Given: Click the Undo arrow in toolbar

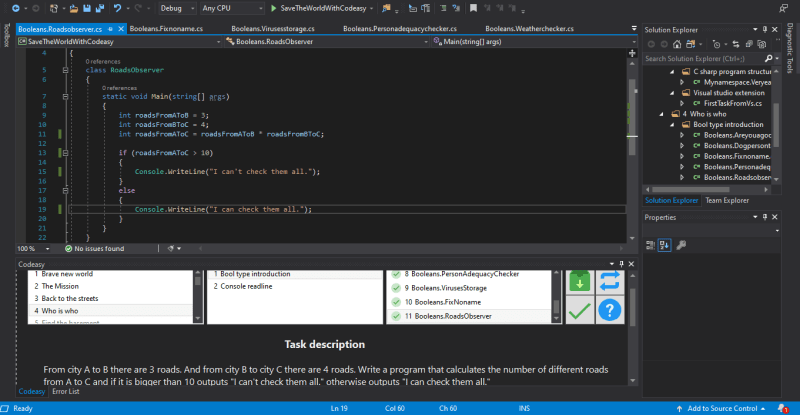Looking at the screenshot, I should [119, 7].
